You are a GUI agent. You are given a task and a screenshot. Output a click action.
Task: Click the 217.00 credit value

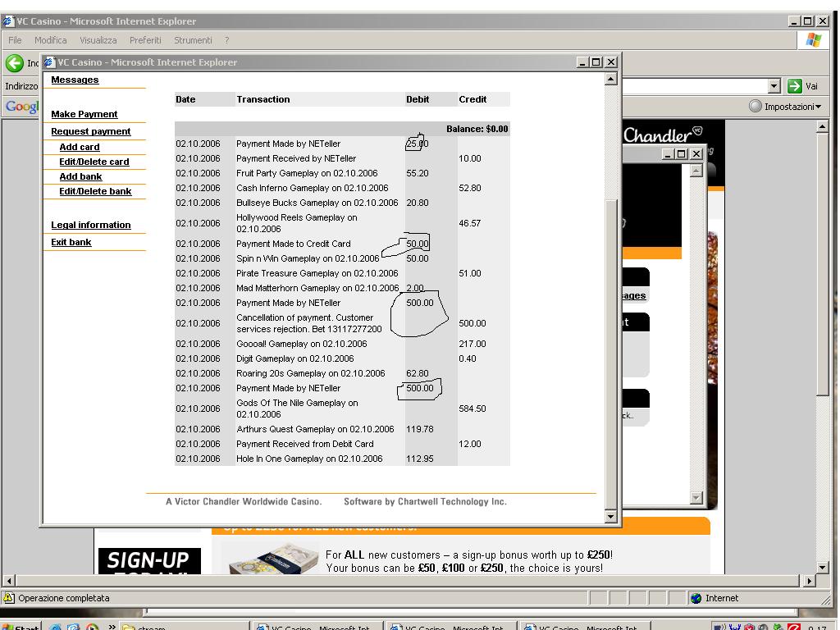[x=472, y=344]
